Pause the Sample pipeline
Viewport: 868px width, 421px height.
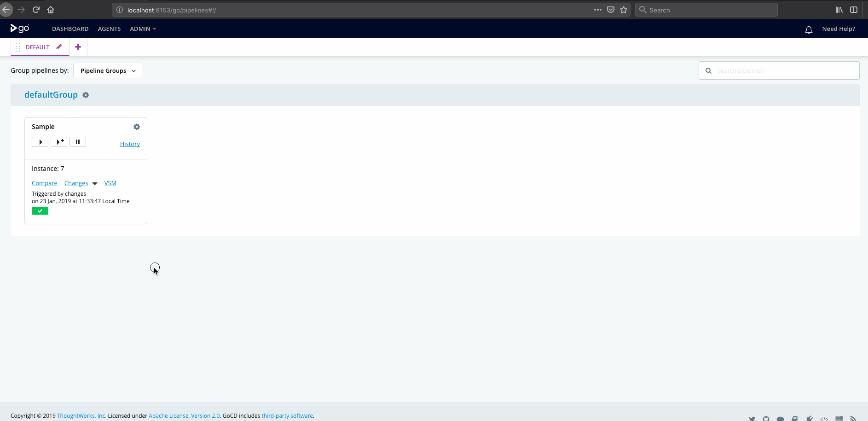pos(78,142)
